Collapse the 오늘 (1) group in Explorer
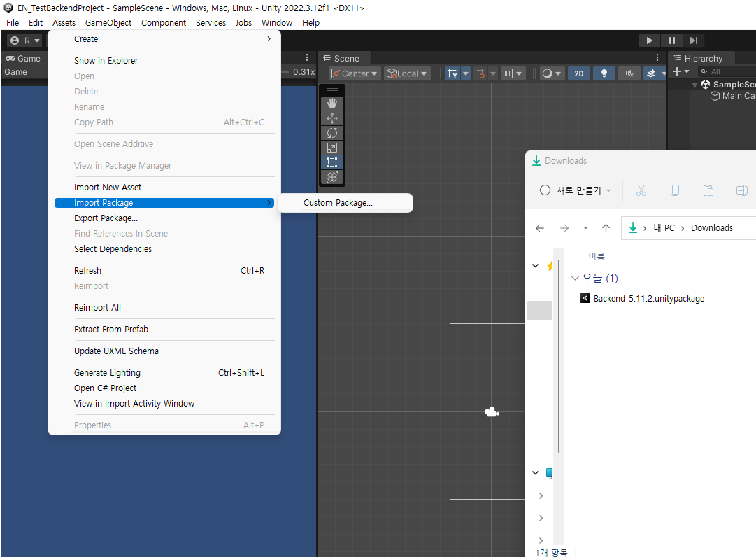This screenshot has height=557, width=756. point(575,278)
